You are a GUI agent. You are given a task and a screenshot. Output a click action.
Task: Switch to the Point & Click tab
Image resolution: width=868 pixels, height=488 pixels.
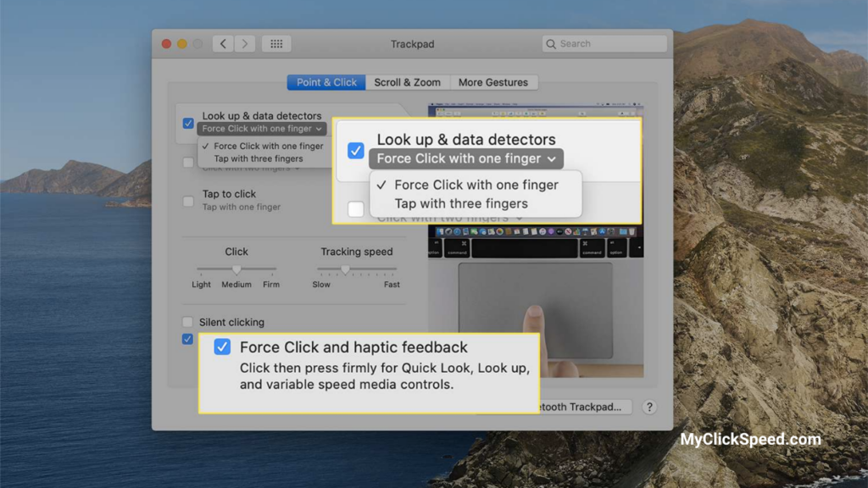[326, 82]
